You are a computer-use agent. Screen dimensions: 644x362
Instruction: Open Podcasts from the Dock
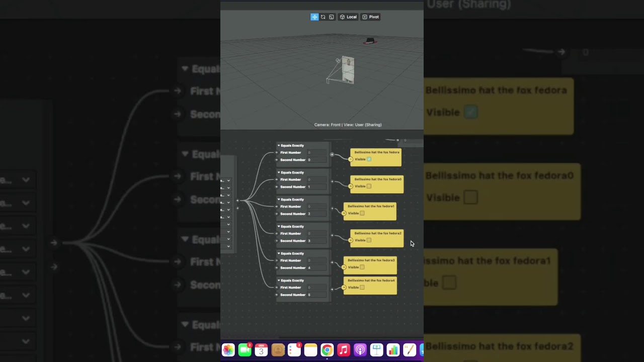point(360,350)
